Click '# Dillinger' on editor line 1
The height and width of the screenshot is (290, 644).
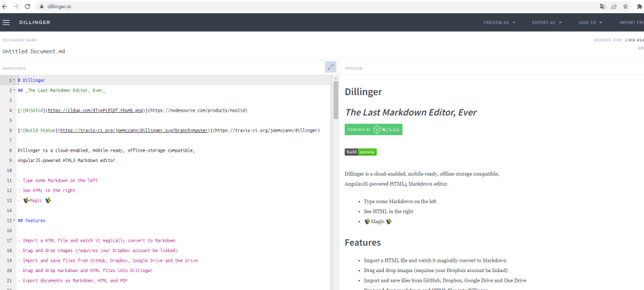(x=32, y=80)
